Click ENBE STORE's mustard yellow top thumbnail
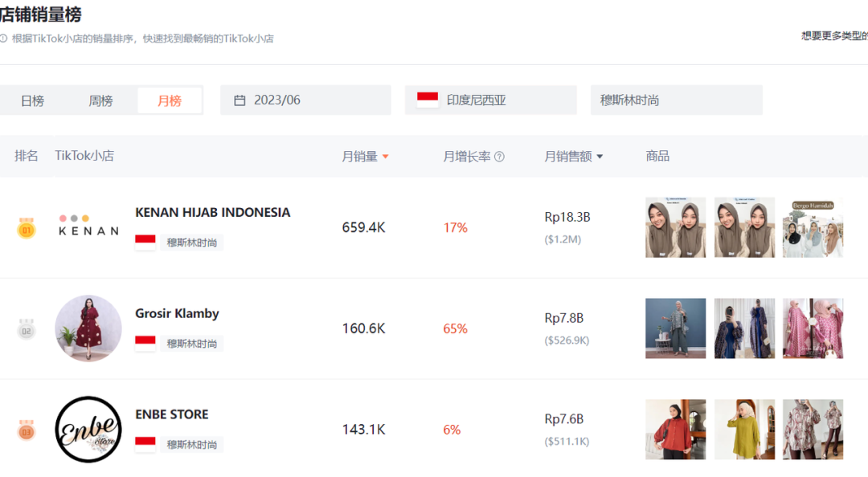 pos(744,430)
